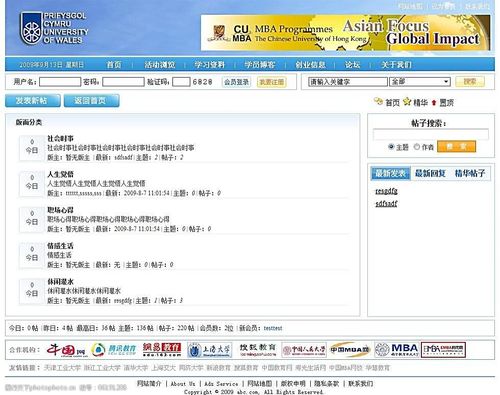Open 学员博客 in the navigation bar
This screenshot has height=395, width=500.
[x=260, y=65]
